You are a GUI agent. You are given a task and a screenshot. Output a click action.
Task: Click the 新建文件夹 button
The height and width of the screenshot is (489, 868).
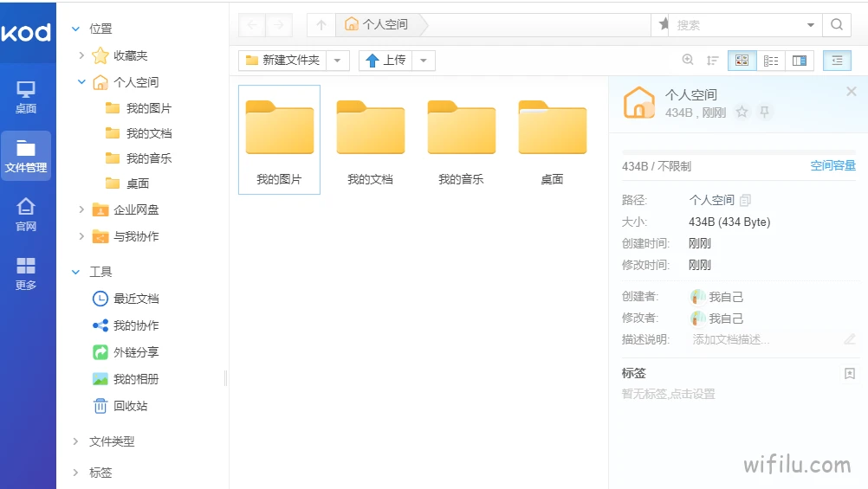coord(283,61)
